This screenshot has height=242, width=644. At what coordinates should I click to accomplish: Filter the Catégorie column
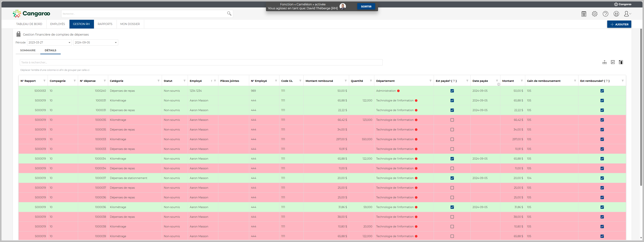pyautogui.click(x=159, y=81)
